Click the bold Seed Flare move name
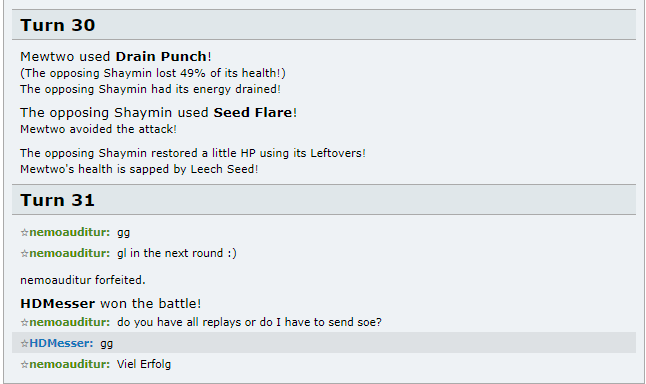Screen dimensions: 646x384 point(253,112)
